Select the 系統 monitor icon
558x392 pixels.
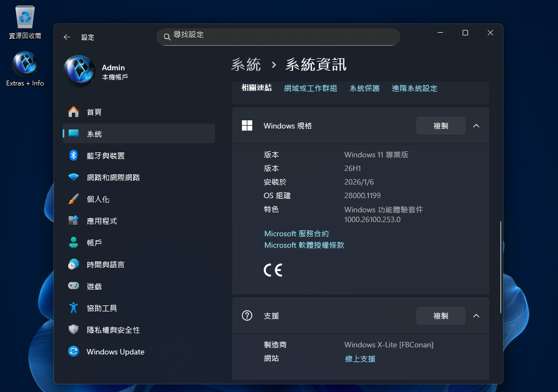click(x=74, y=133)
